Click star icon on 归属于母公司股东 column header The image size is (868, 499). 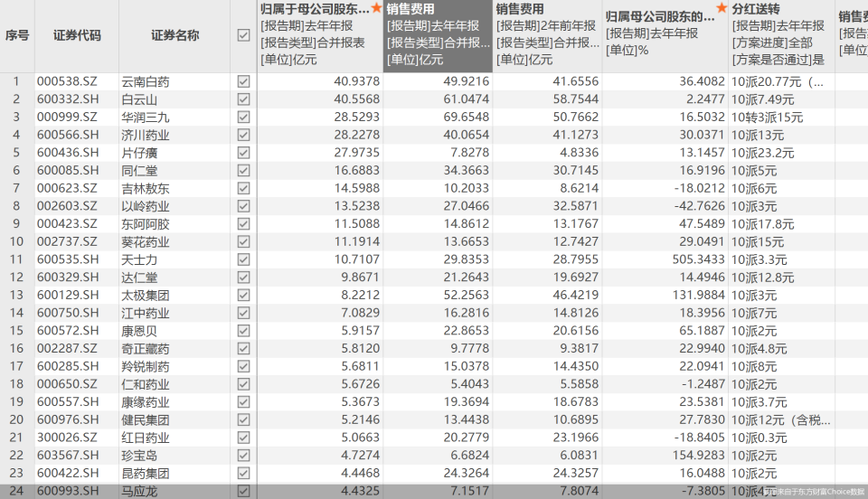[x=376, y=8]
